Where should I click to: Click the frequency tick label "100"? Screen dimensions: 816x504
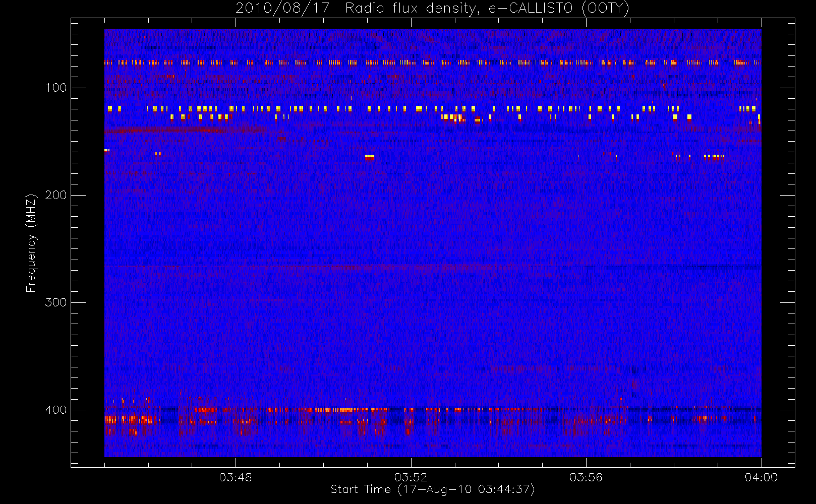55,88
